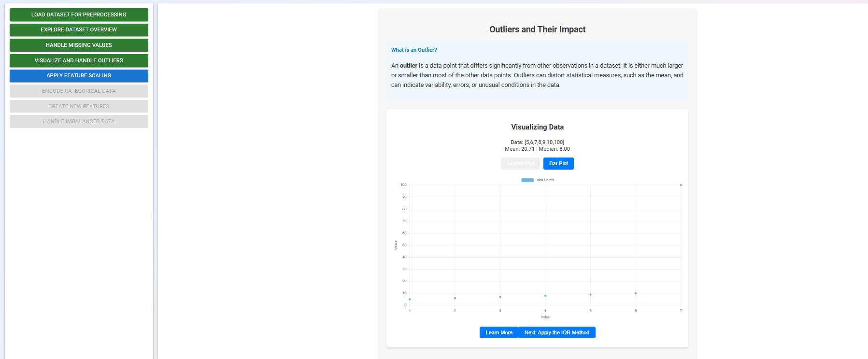Click the Index axis label below chart
This screenshot has height=359, width=868.
[545, 317]
